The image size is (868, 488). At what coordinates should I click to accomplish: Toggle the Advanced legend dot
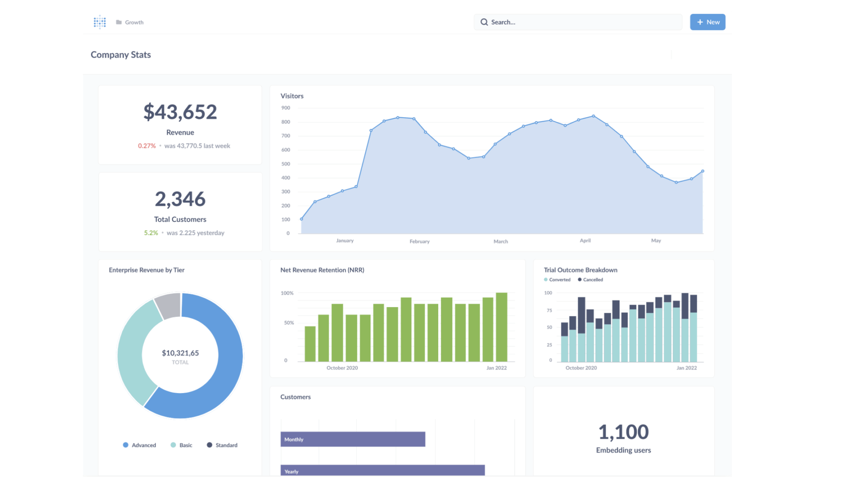pos(125,445)
